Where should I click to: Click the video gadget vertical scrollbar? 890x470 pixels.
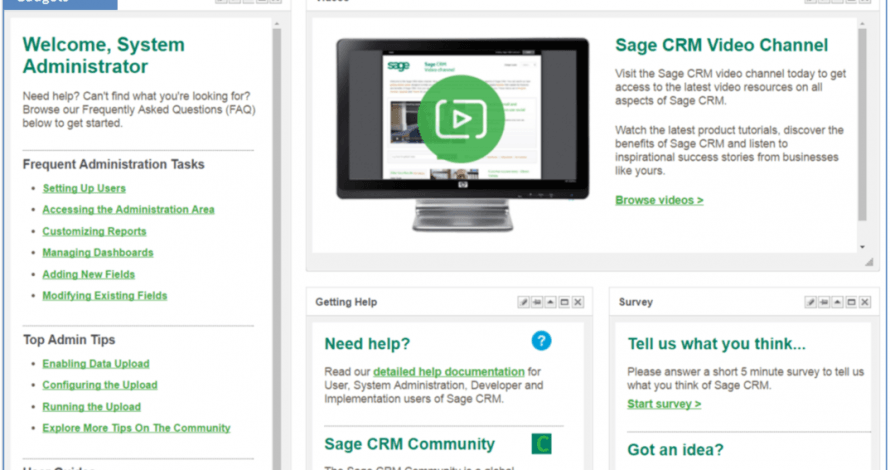click(862, 125)
